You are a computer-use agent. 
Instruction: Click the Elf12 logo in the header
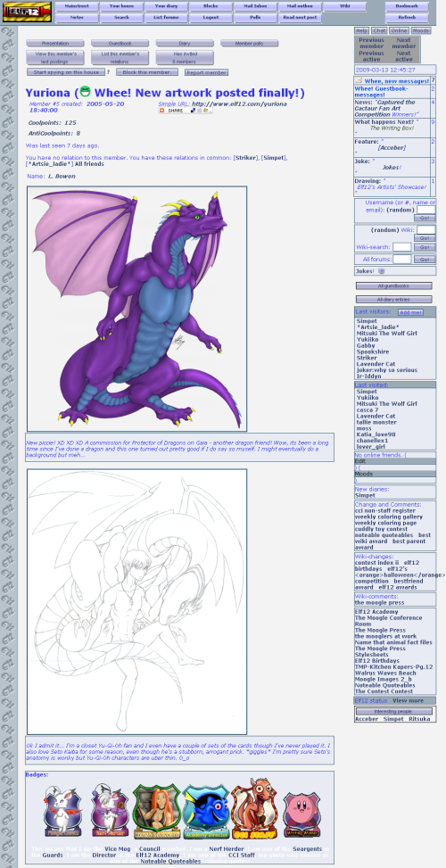[x=27, y=12]
